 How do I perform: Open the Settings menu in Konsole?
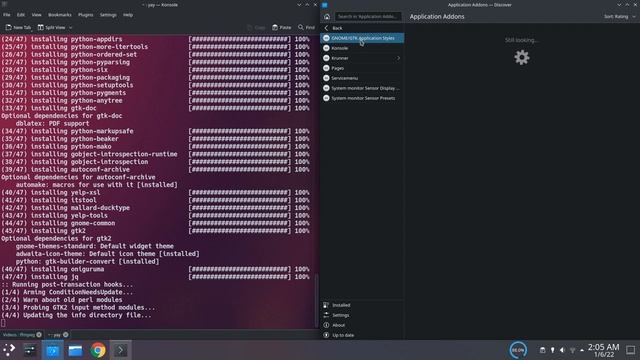click(x=108, y=15)
